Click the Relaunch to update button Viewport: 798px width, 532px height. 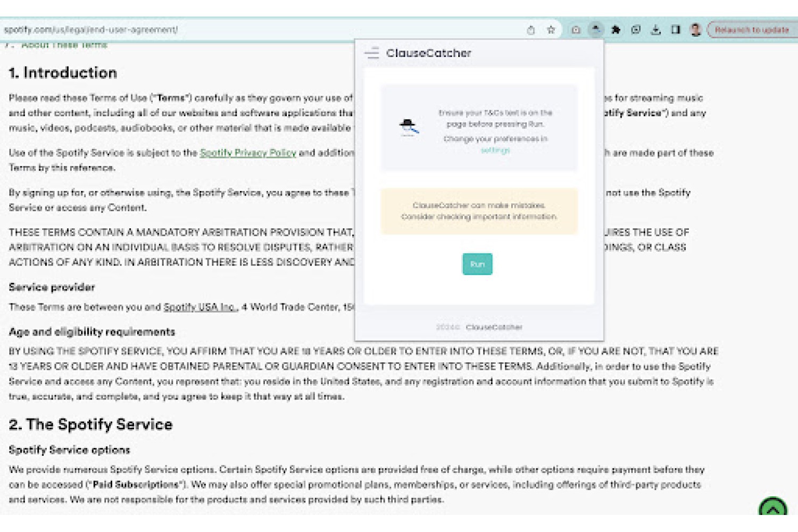click(752, 30)
